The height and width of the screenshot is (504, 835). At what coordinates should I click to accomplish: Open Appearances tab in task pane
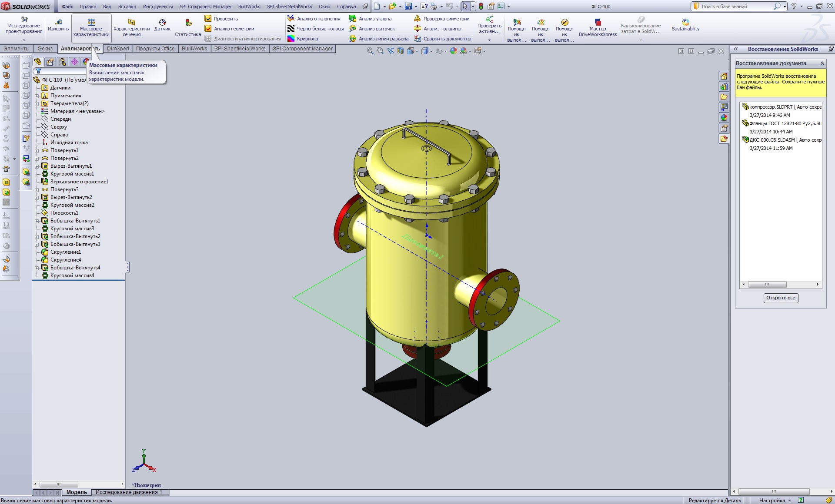coord(724,118)
